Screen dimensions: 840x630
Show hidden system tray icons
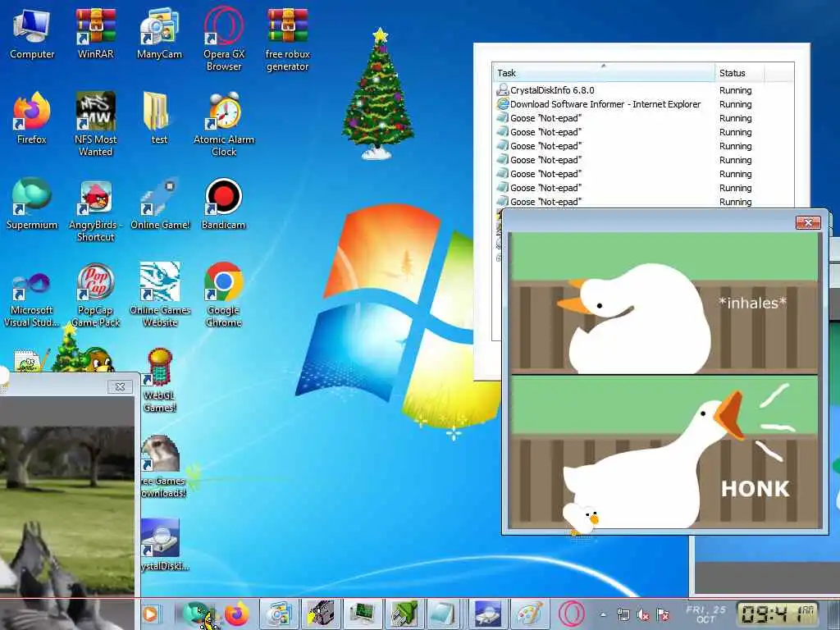[603, 614]
